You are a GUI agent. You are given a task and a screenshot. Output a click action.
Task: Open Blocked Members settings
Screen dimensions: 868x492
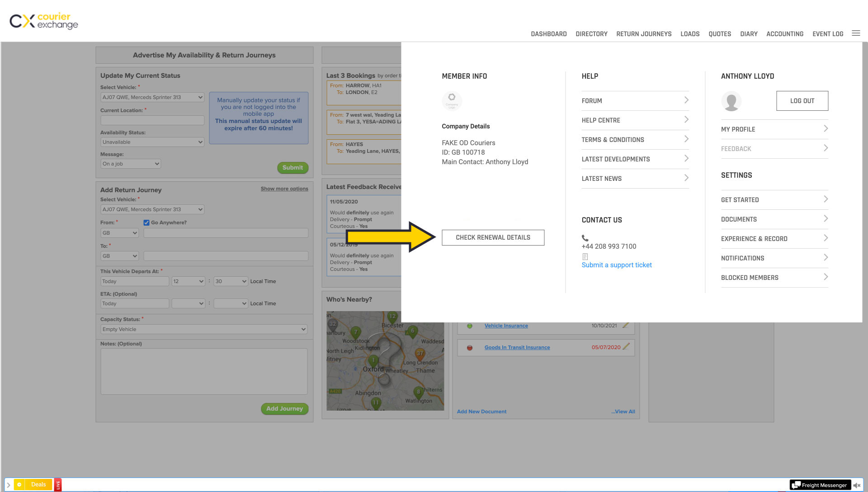pos(774,278)
